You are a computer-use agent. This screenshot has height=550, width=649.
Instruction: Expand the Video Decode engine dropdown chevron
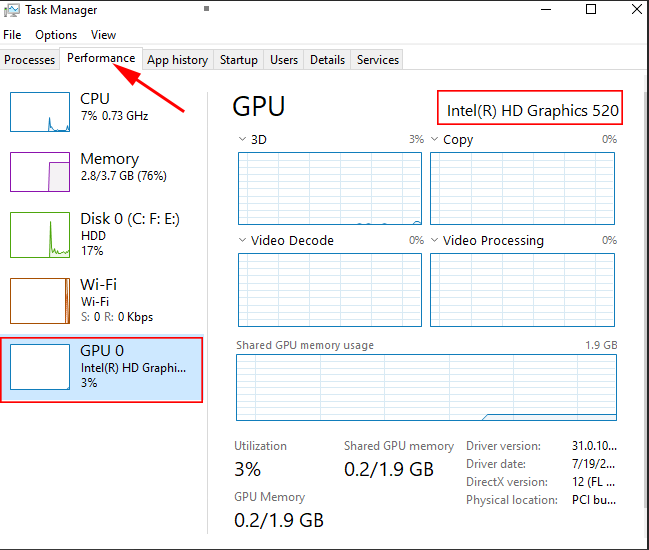(242, 240)
